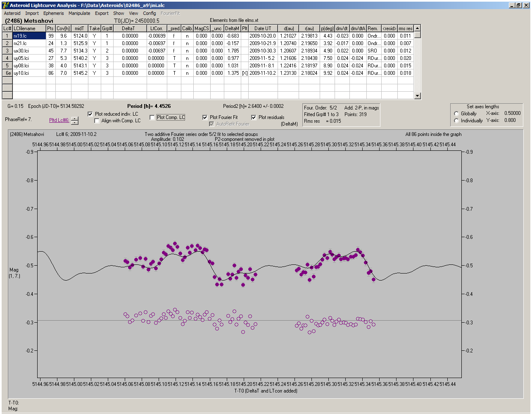Click the X-axis value 0.50000
The image size is (532, 414).
[512, 113]
